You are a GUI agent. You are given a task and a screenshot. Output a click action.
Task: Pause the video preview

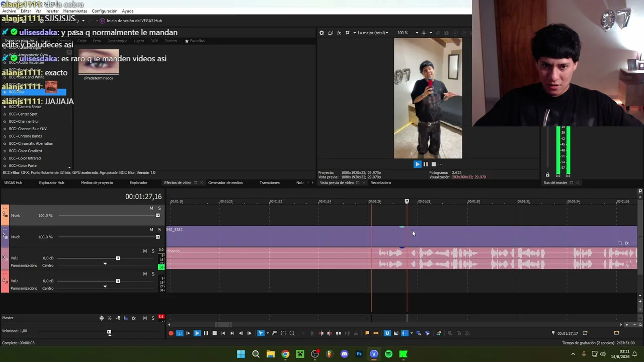425,164
